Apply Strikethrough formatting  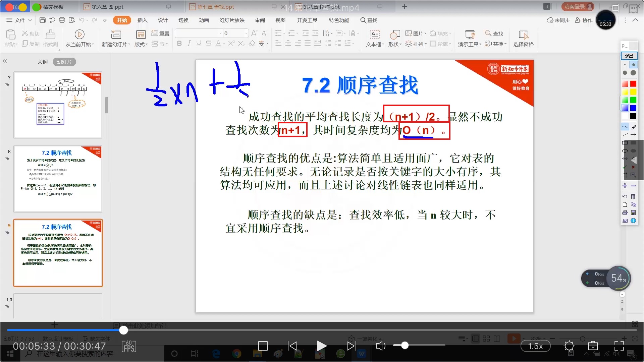coord(209,43)
